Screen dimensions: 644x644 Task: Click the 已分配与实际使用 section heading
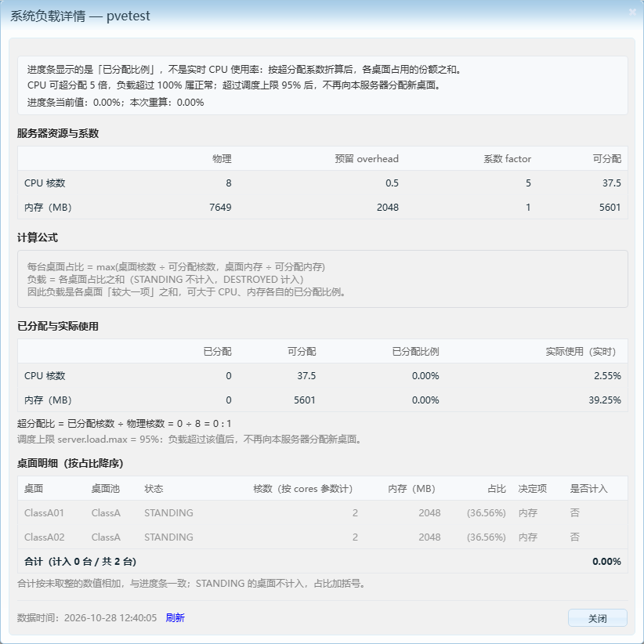[58, 326]
